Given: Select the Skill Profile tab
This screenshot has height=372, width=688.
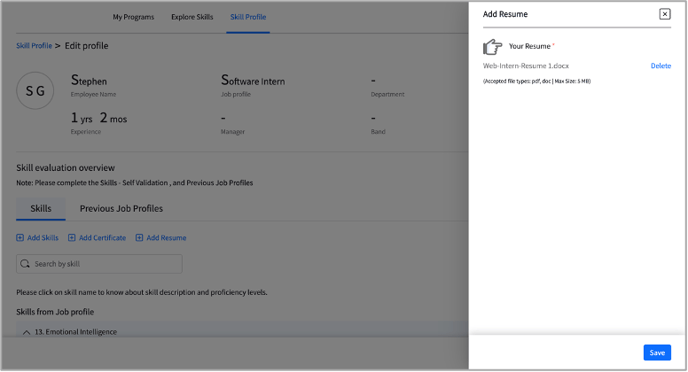Looking at the screenshot, I should [248, 17].
